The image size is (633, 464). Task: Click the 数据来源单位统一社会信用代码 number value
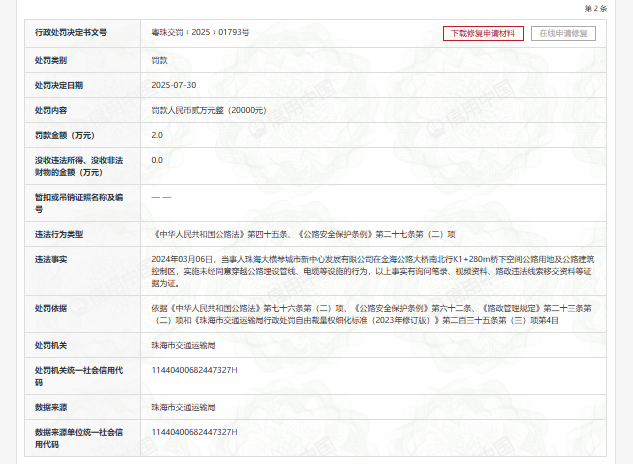tap(194, 432)
